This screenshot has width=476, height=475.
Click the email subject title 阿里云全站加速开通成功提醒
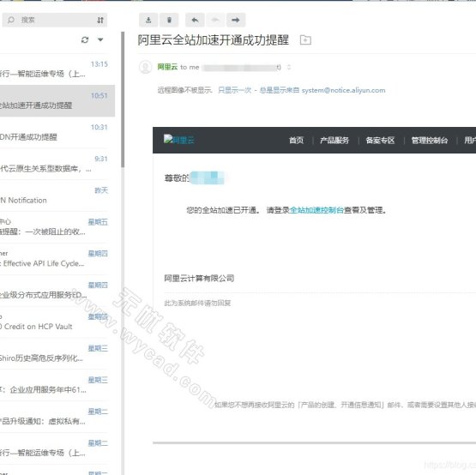point(214,40)
